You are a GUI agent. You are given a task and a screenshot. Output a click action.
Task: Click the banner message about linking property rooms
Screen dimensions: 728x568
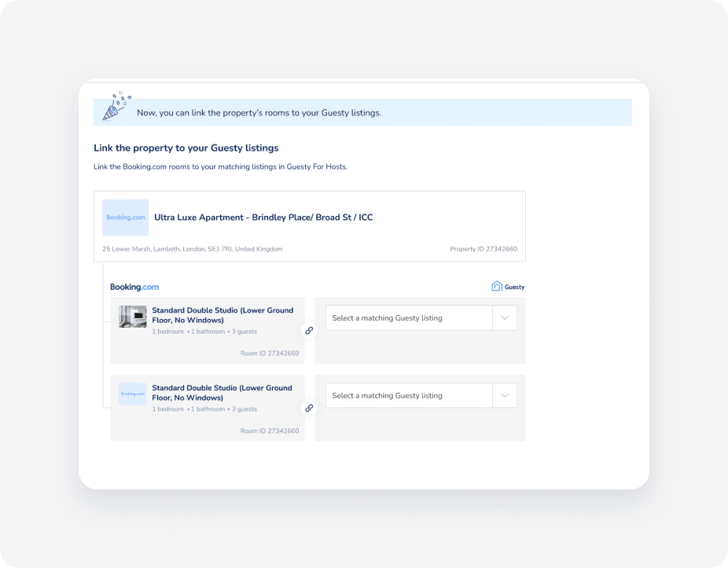click(259, 113)
